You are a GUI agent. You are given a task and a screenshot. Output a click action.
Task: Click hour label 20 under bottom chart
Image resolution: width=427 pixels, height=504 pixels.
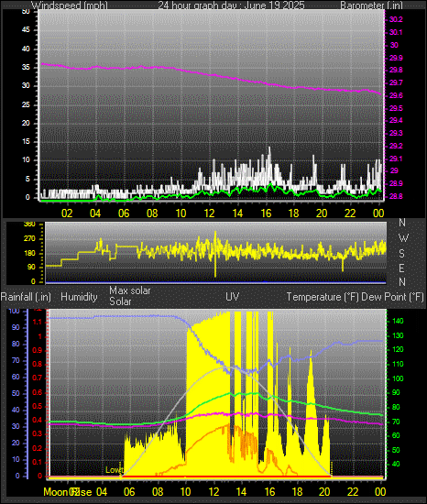[x=324, y=492]
